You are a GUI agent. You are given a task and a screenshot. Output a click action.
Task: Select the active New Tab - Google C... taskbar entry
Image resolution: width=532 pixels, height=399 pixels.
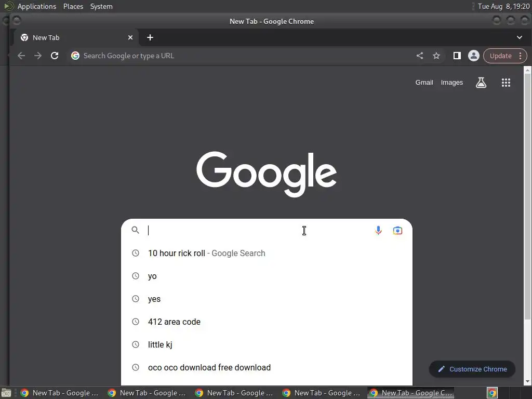(x=411, y=393)
